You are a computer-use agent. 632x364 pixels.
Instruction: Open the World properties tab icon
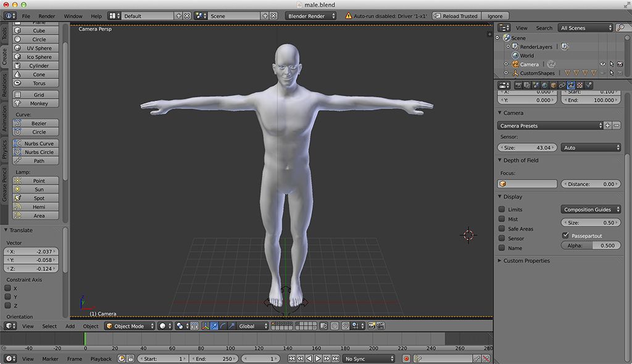[545, 85]
